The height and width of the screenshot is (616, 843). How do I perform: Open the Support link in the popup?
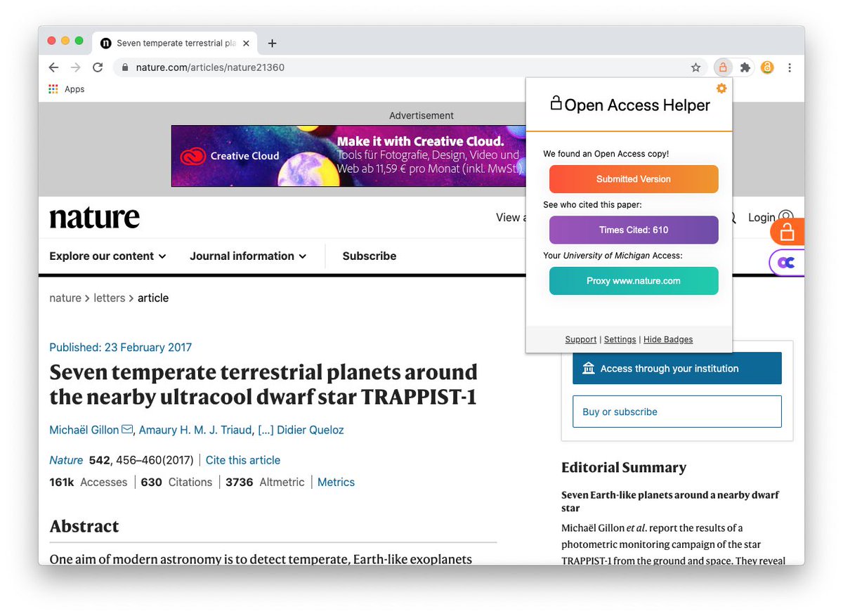pos(581,340)
